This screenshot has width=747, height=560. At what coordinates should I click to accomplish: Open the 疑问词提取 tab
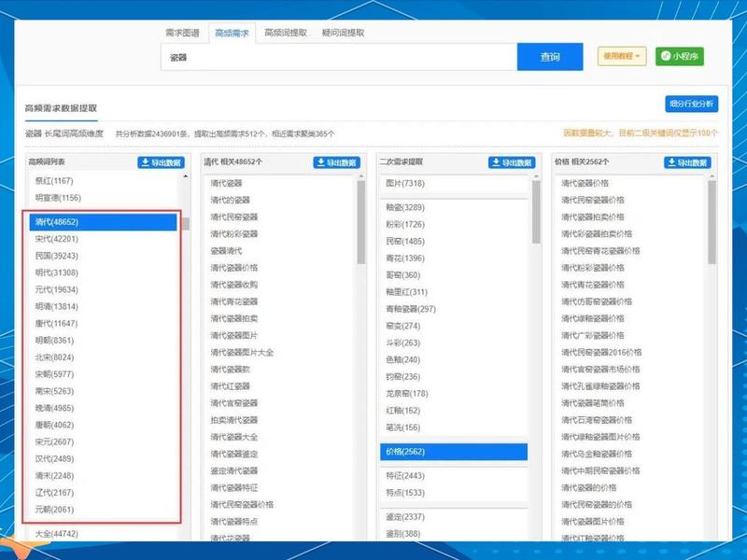point(343,33)
